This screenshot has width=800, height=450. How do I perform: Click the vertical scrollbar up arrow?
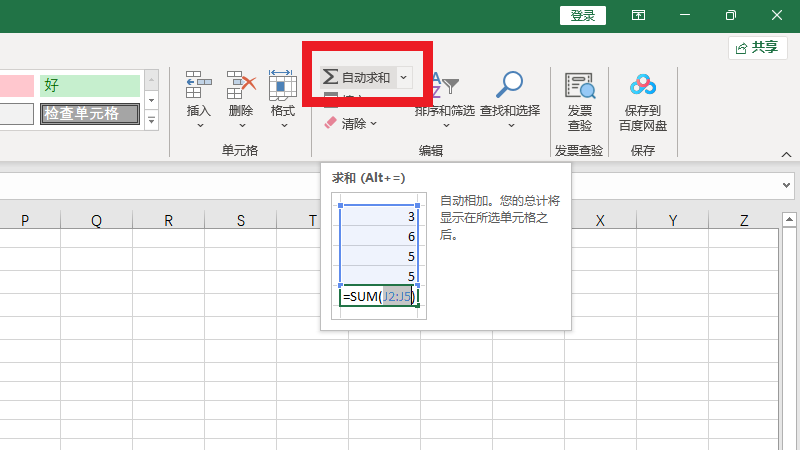coord(789,221)
